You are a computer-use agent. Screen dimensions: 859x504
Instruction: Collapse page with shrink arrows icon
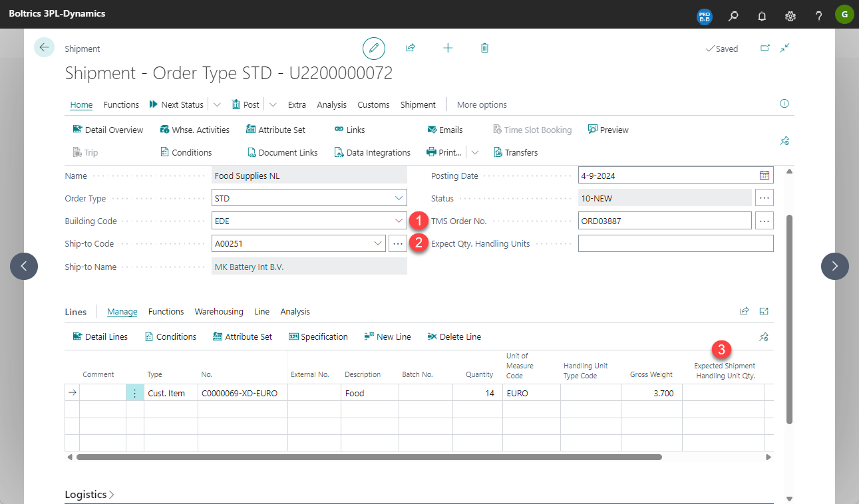[x=785, y=48]
